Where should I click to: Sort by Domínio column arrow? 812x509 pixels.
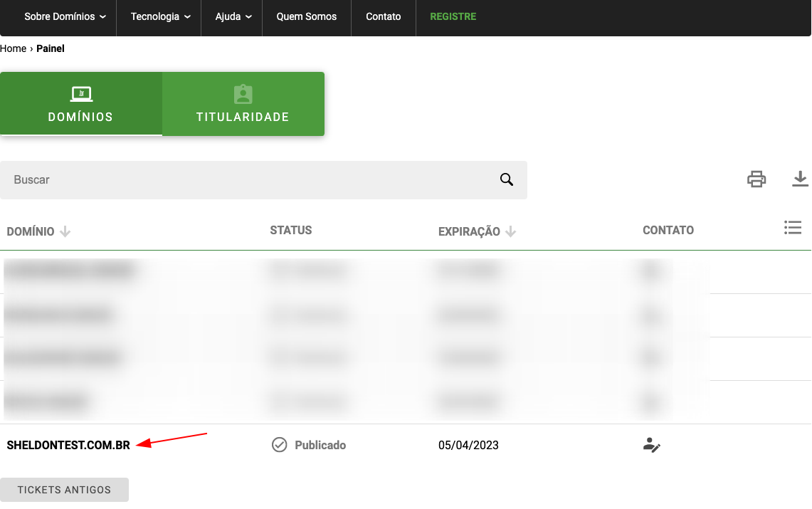(65, 231)
